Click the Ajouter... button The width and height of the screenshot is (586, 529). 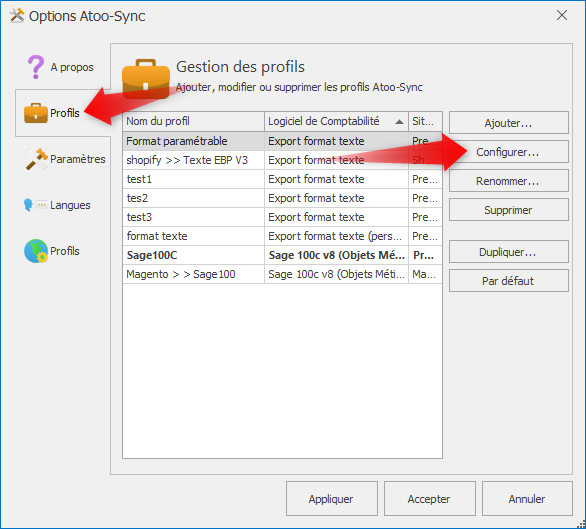(x=509, y=123)
